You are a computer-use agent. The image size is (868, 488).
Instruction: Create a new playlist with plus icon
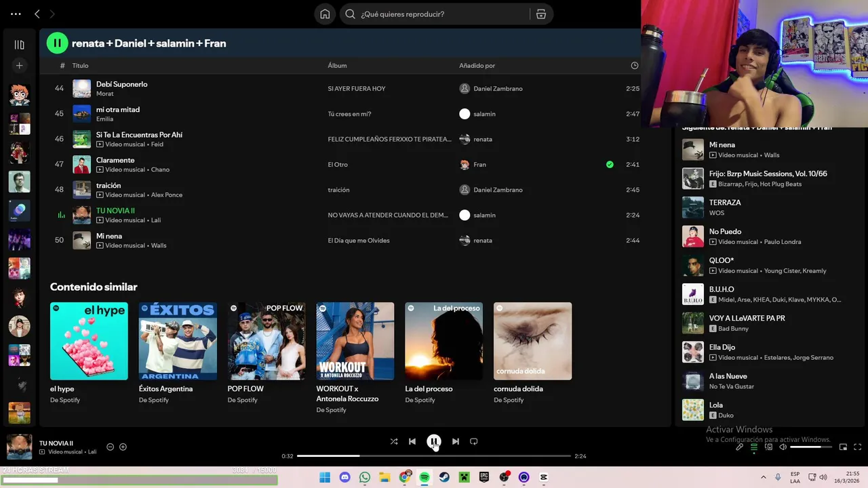coord(19,66)
